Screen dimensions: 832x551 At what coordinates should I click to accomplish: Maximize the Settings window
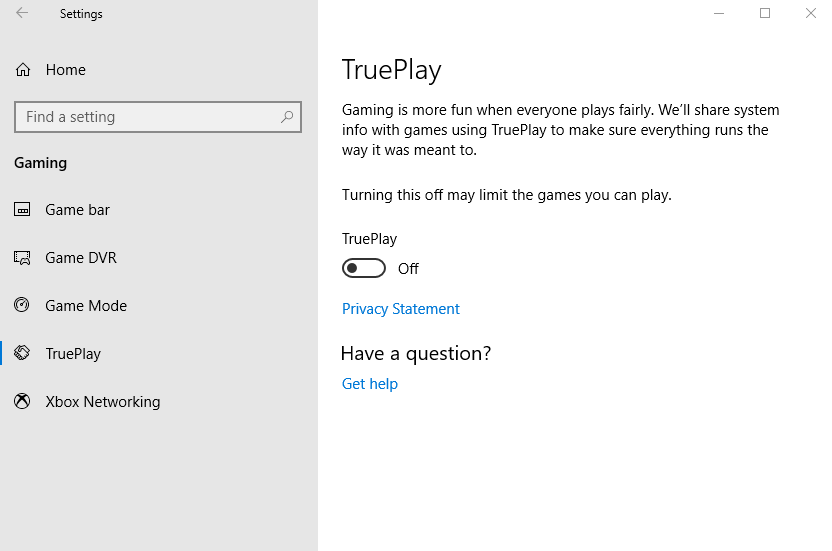[x=765, y=14]
